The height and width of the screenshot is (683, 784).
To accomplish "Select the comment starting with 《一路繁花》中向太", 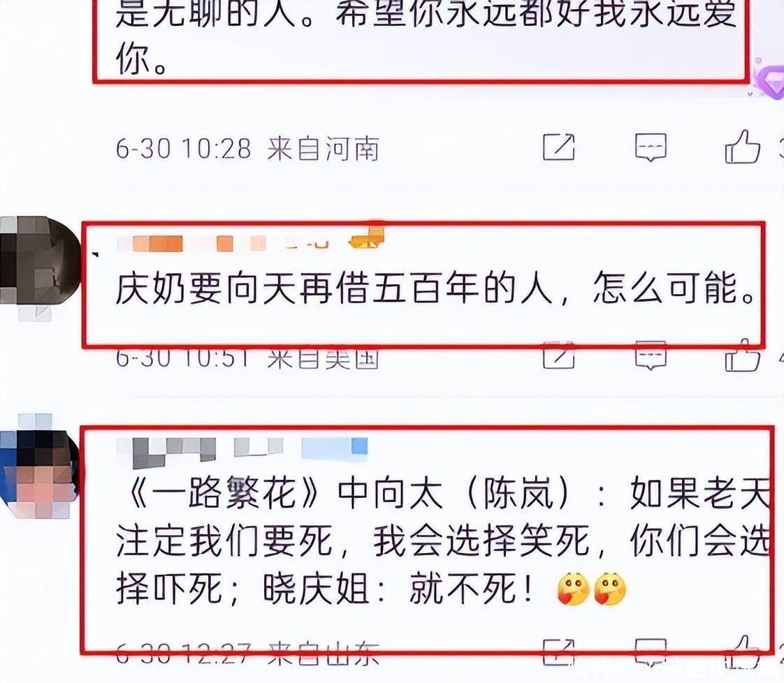I will click(443, 541).
